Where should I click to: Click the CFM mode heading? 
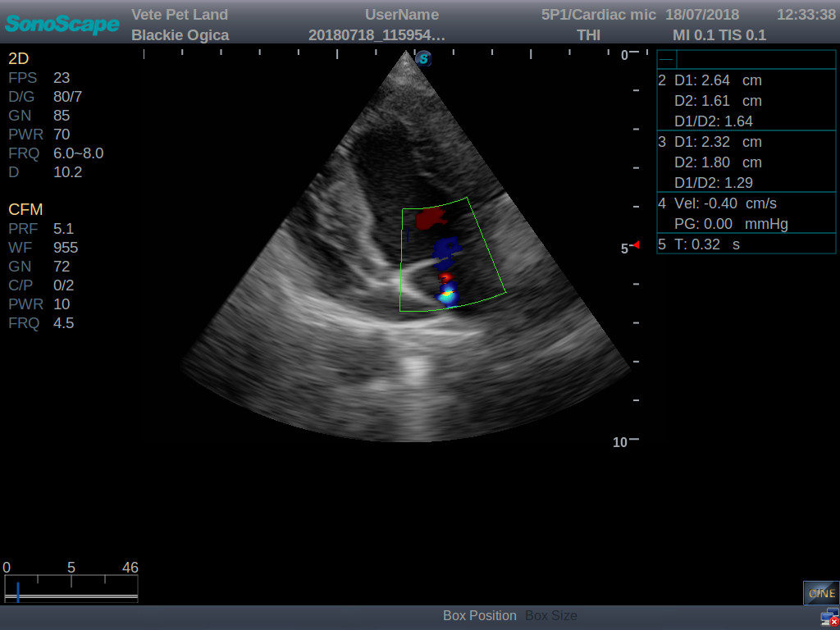25,210
